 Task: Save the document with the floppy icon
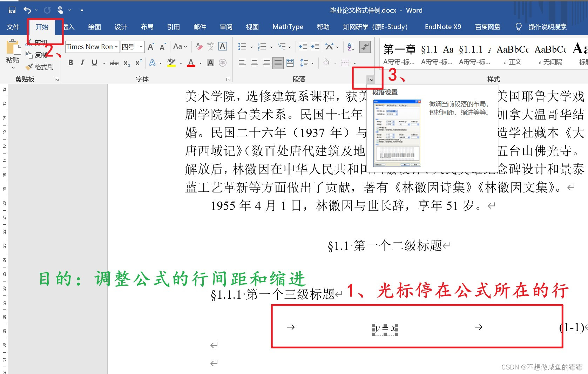(x=12, y=10)
